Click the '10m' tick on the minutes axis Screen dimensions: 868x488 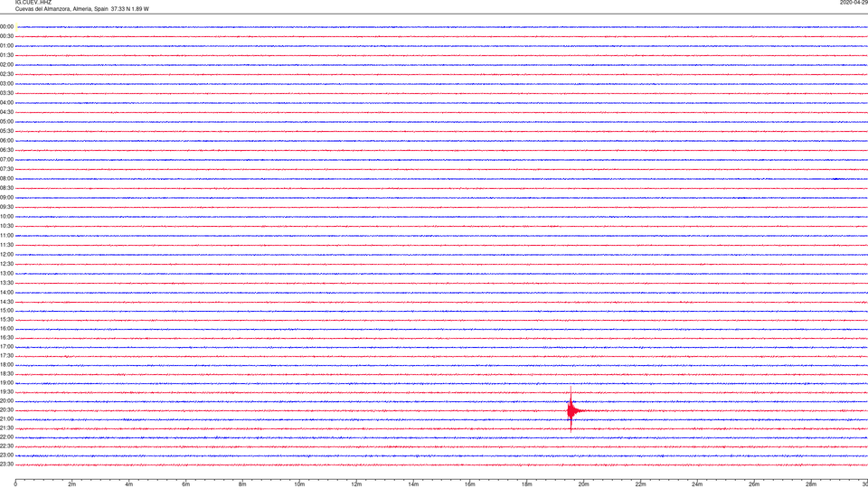click(299, 484)
